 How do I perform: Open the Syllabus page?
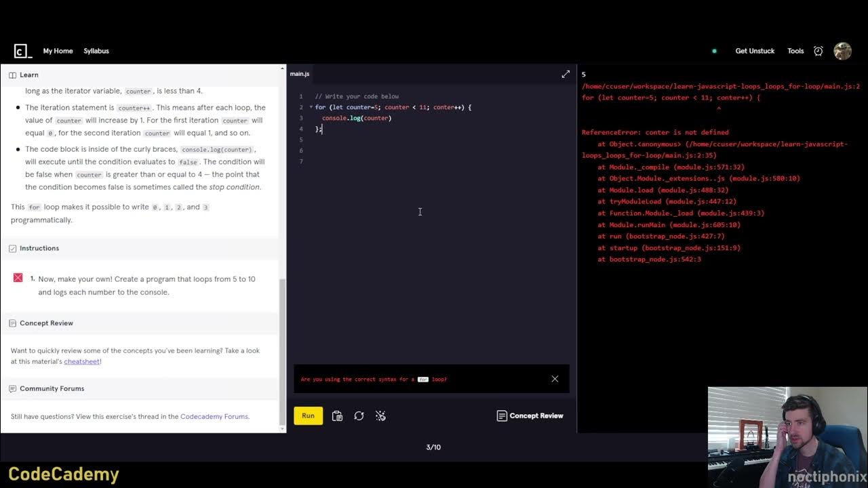(x=96, y=51)
